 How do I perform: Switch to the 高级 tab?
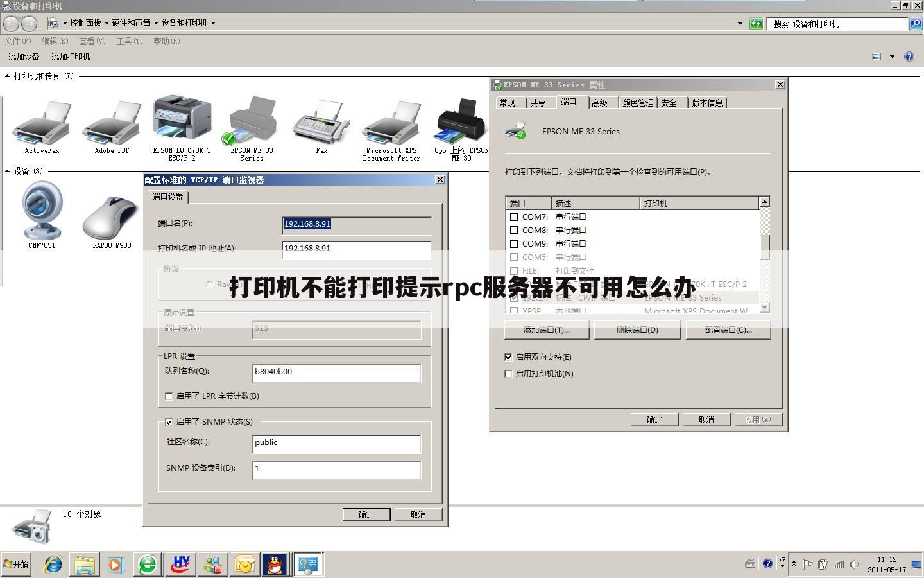[601, 102]
